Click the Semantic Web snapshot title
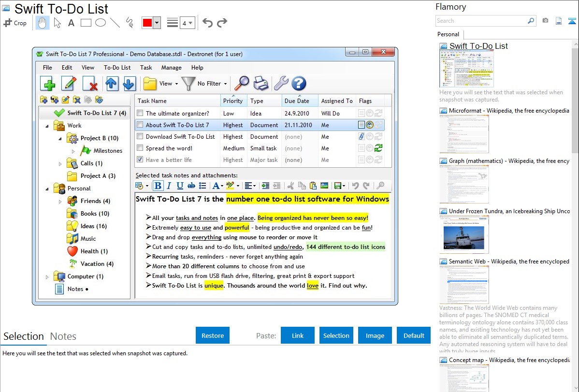The width and height of the screenshot is (579, 392). (509, 261)
